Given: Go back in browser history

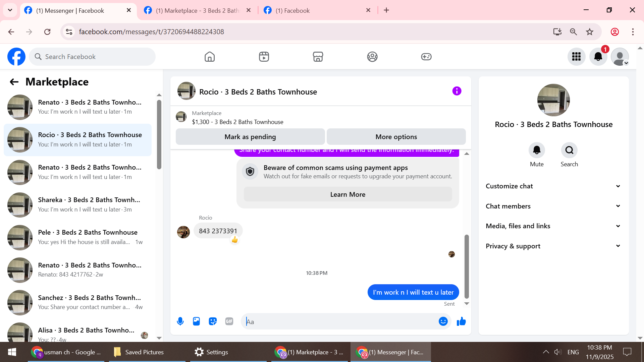Looking at the screenshot, I should pyautogui.click(x=11, y=32).
